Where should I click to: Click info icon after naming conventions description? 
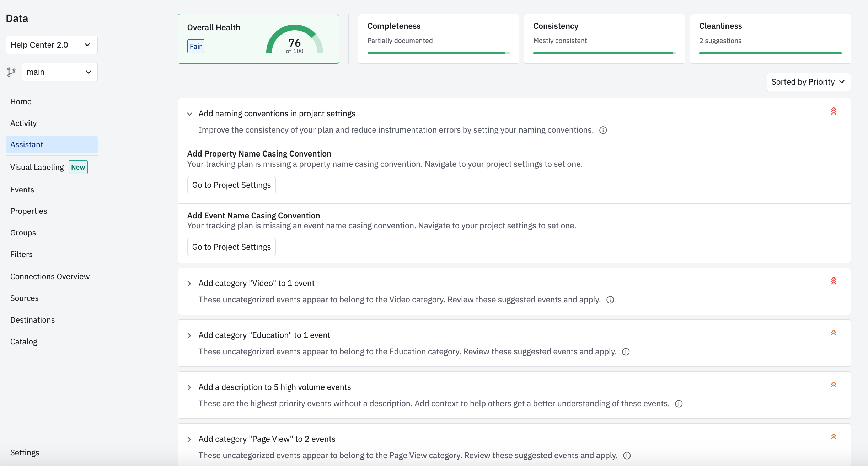(603, 130)
